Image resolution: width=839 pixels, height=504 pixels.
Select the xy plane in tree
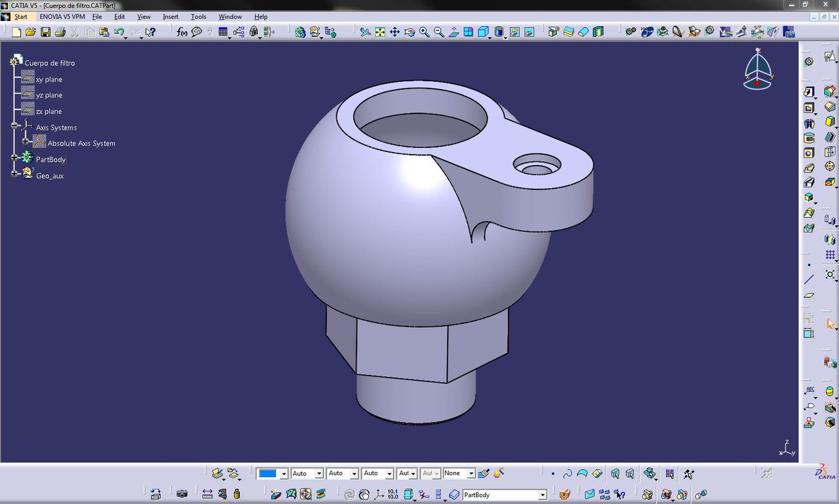(49, 79)
